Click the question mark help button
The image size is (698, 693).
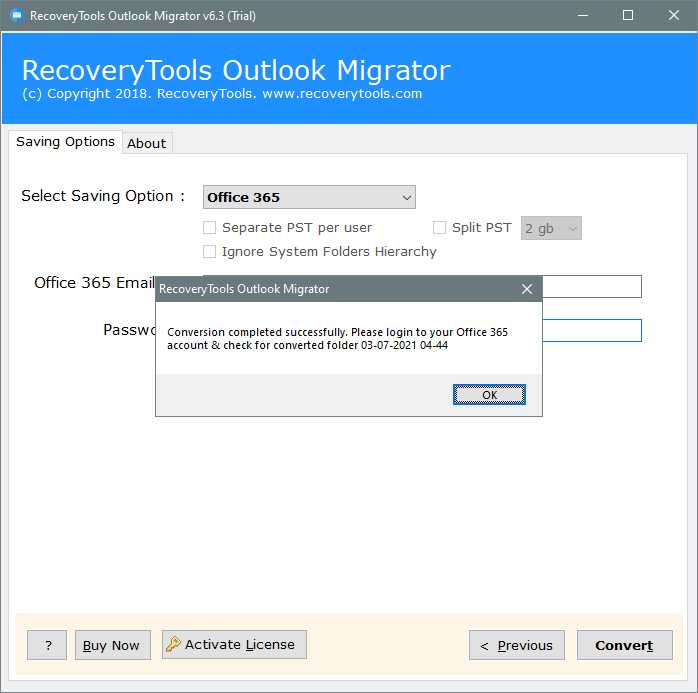(47, 645)
